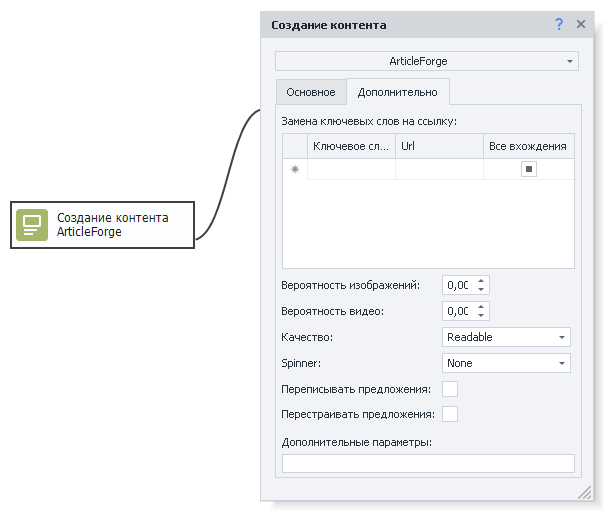Screen dimensions: 612x520
Task: Click the empty Url cell in the table
Action: pyautogui.click(x=439, y=169)
